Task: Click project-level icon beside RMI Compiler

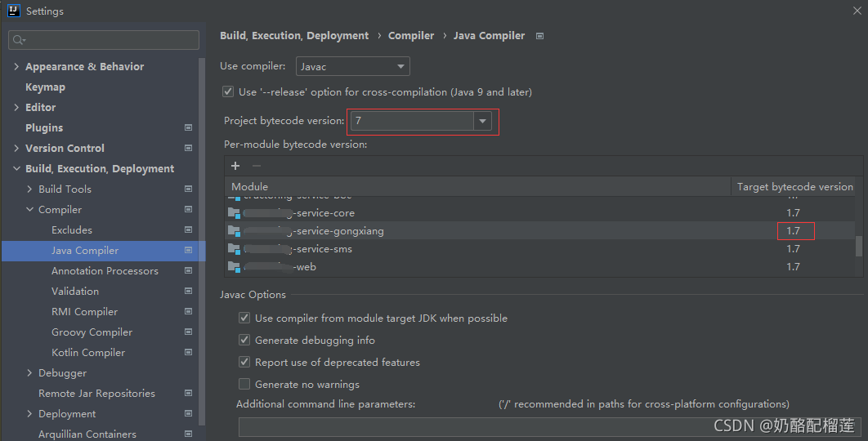Action: (188, 311)
